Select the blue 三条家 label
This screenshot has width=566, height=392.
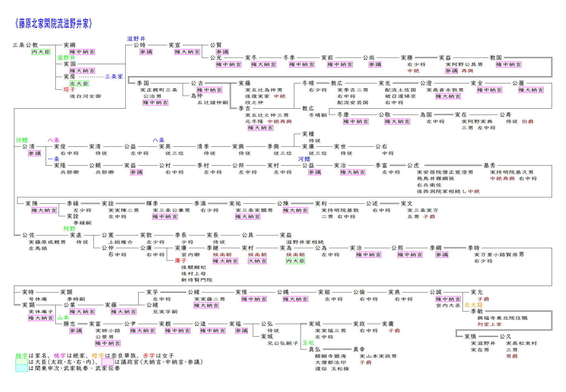coord(114,77)
